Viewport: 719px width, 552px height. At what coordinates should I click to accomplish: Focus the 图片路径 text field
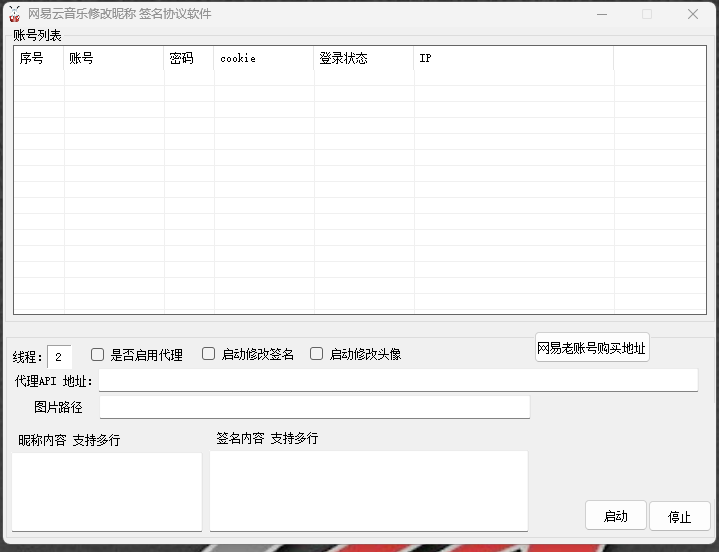pyautogui.click(x=314, y=407)
